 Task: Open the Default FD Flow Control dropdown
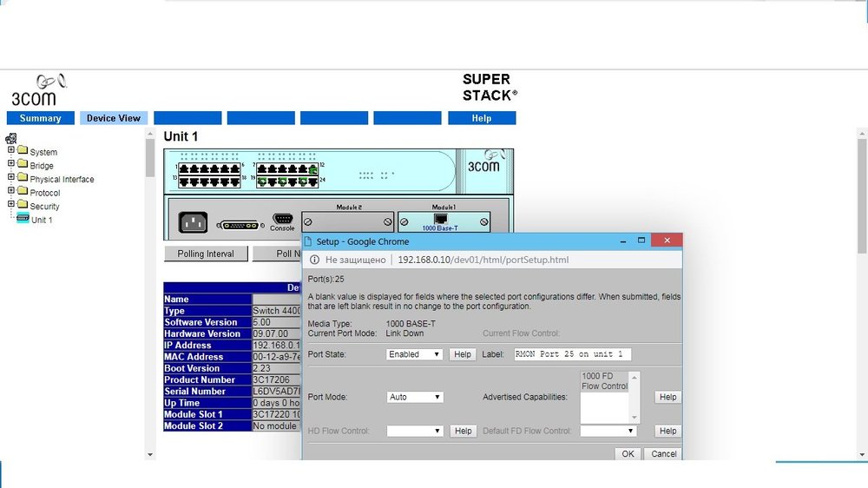pyautogui.click(x=608, y=431)
